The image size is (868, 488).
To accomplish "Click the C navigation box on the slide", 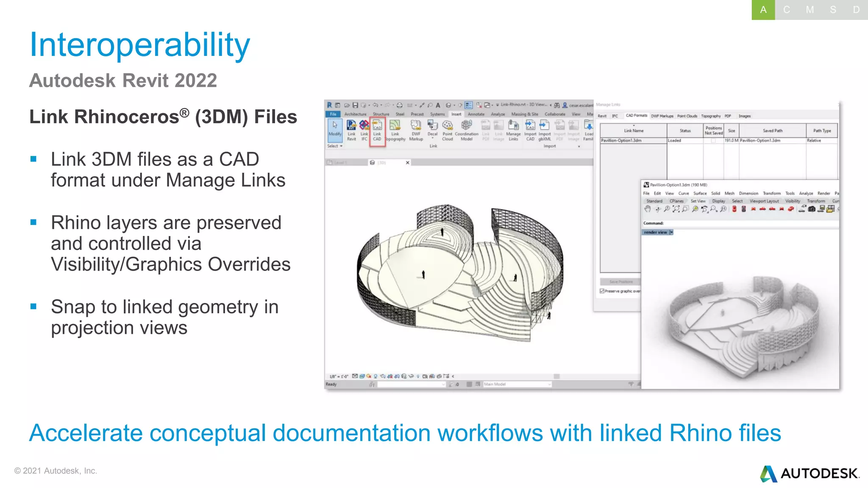I will click(787, 10).
